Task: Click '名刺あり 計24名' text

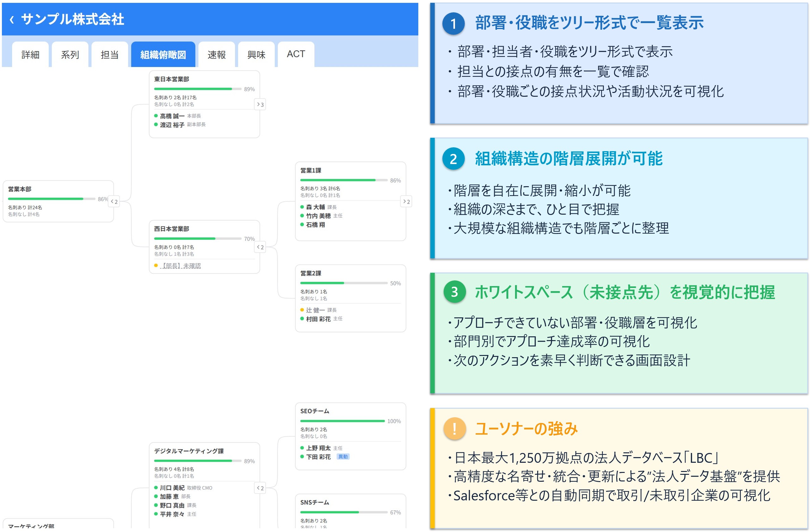Action: (x=25, y=207)
